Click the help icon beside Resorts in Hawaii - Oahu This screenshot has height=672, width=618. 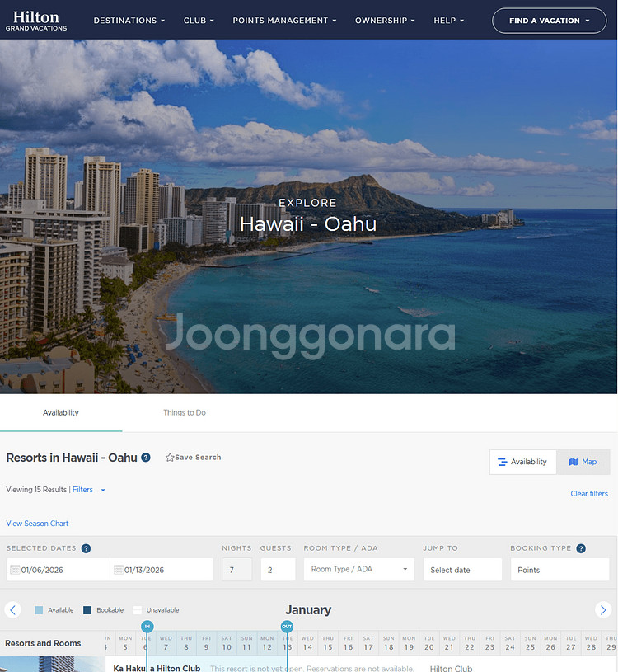coord(146,458)
